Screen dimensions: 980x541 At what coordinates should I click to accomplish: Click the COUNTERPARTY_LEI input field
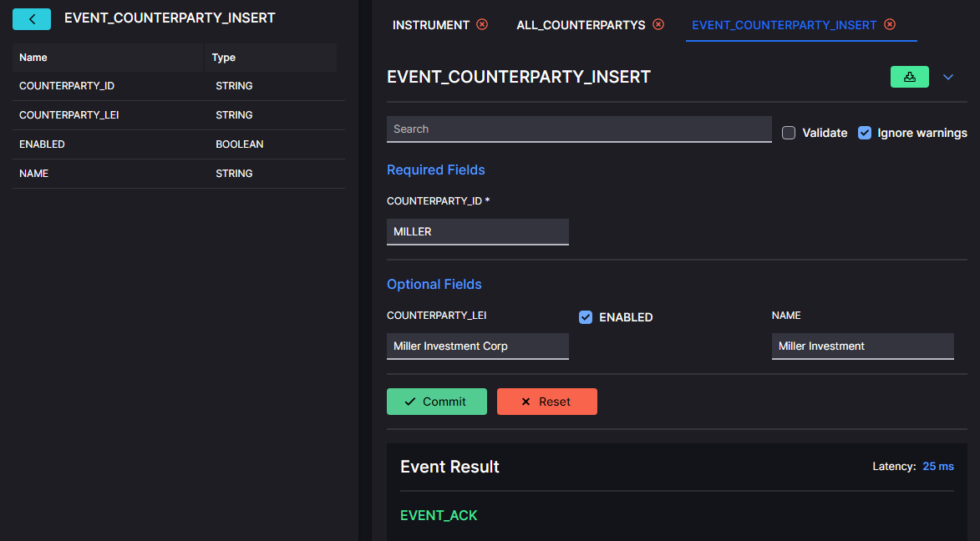click(x=478, y=346)
